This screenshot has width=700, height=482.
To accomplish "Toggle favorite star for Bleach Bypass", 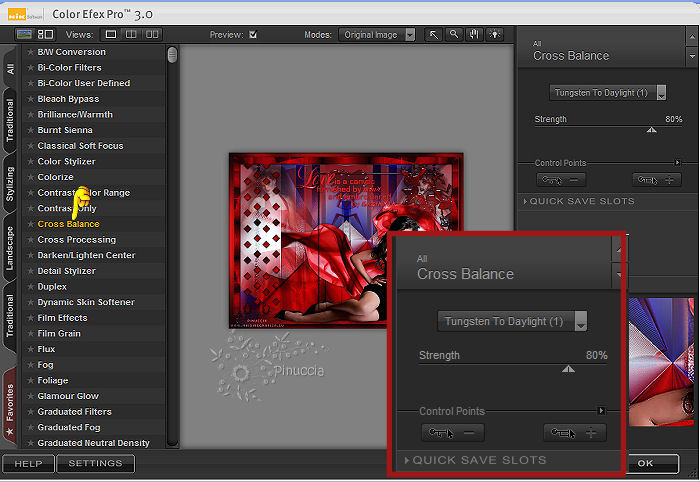I will click(30, 99).
